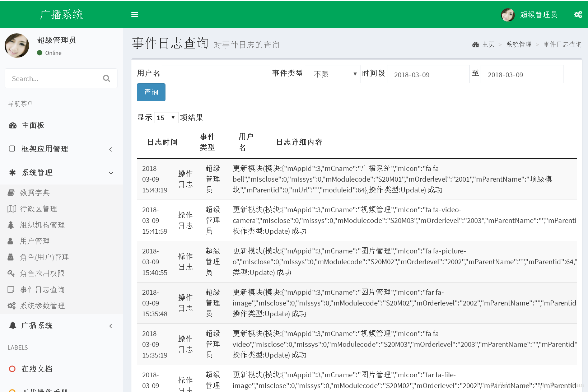Click the search magnifier icon in sidebar
588x392 pixels.
106,78
